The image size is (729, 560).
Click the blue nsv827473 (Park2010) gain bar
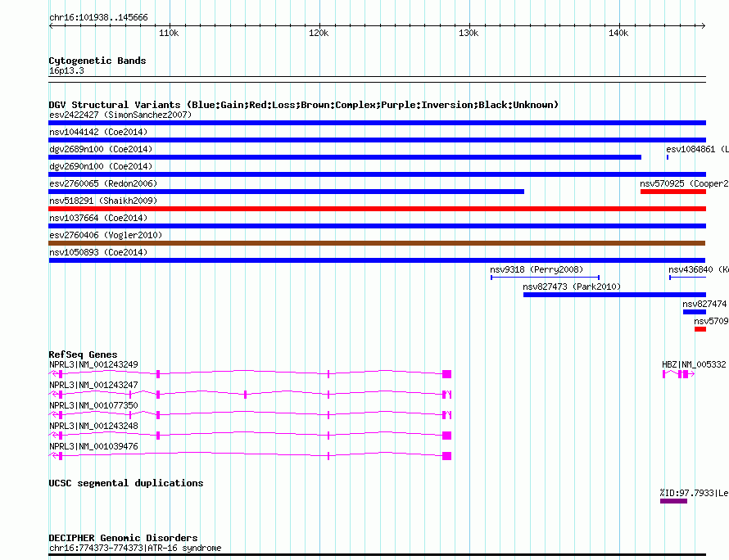614,295
